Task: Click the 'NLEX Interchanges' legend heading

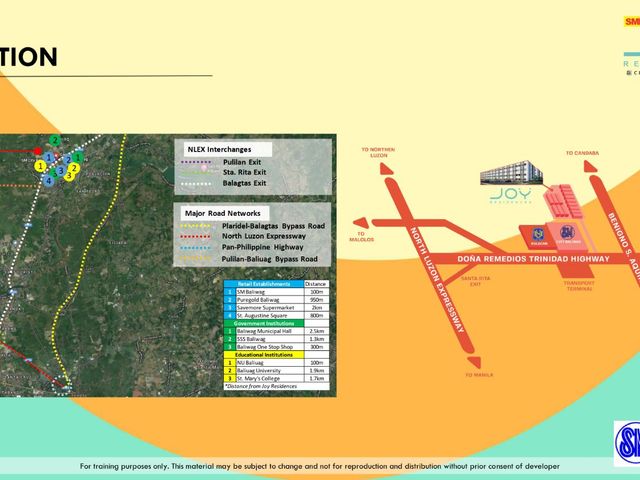Action: [x=219, y=149]
